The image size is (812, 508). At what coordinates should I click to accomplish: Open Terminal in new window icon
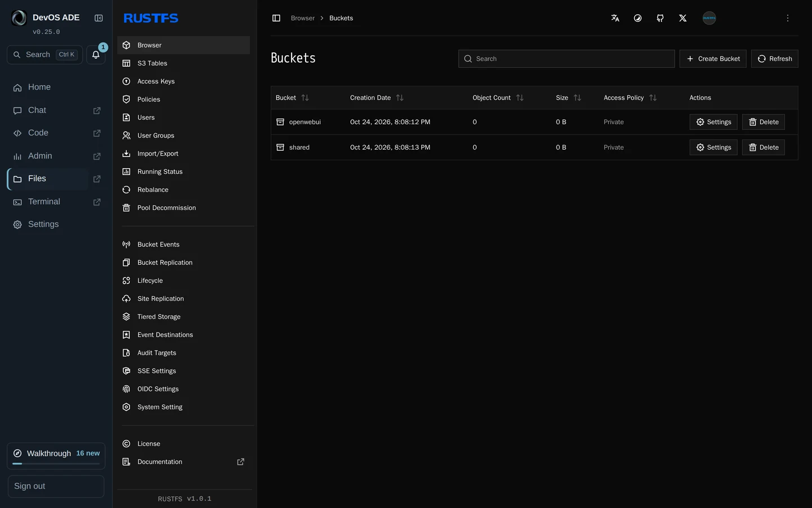click(97, 202)
